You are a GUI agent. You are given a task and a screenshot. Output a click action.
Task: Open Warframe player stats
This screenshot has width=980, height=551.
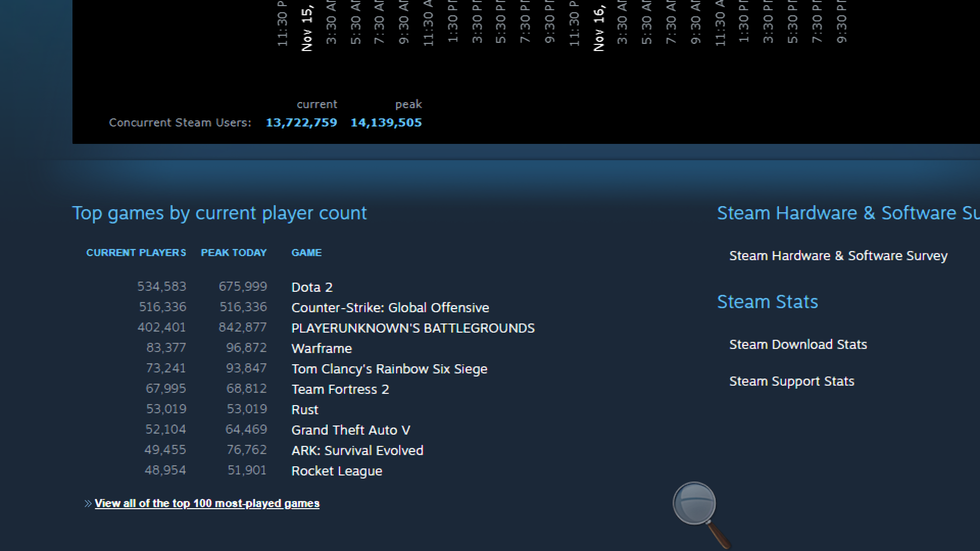(321, 348)
